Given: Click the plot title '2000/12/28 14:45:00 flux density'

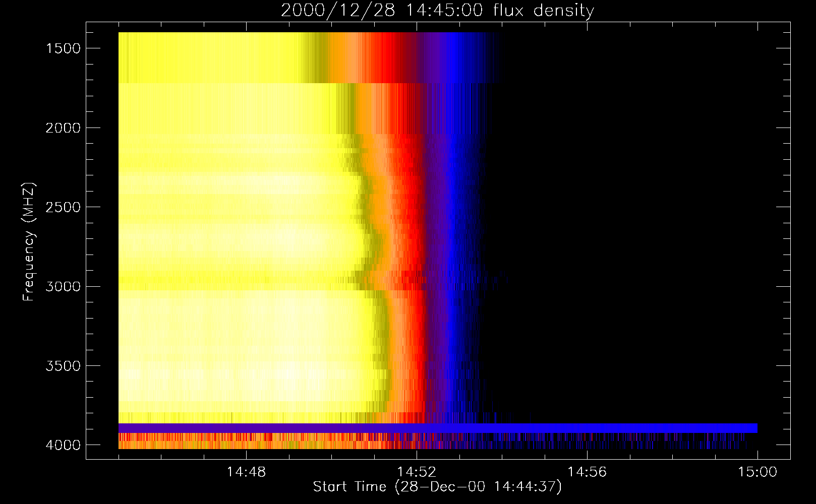Looking at the screenshot, I should point(437,10).
